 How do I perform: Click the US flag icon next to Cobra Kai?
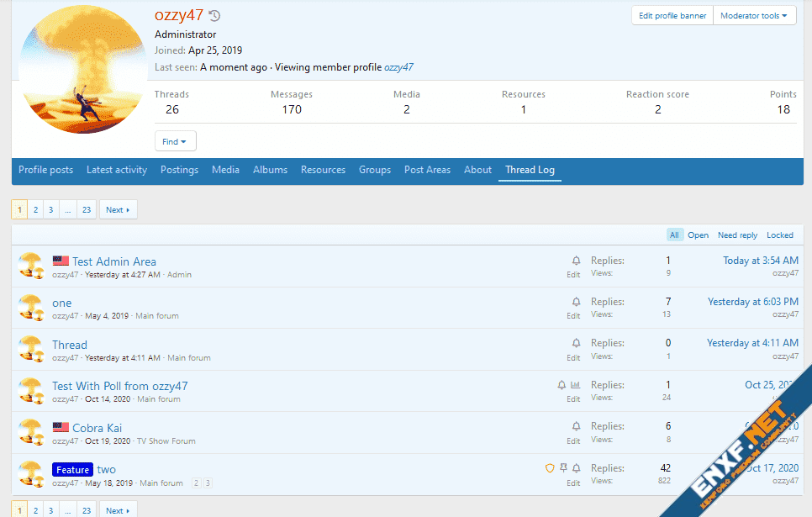point(61,428)
